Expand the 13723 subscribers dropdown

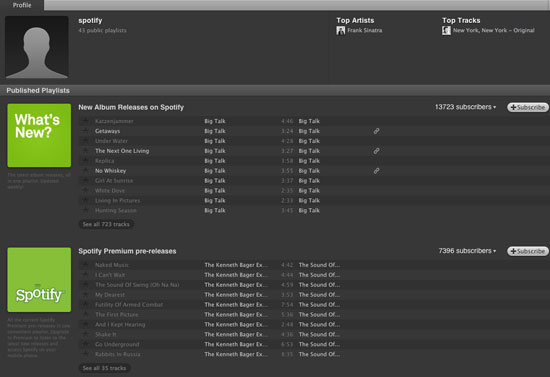point(465,107)
